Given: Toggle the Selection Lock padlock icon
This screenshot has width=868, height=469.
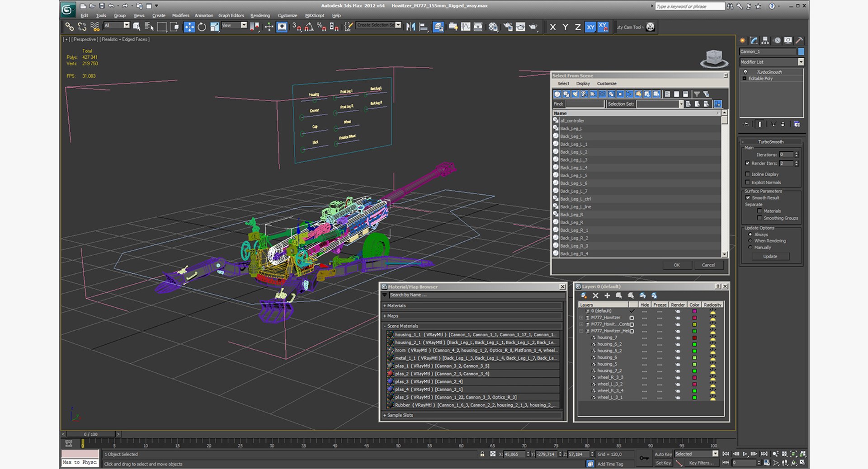Looking at the screenshot, I should coord(482,454).
